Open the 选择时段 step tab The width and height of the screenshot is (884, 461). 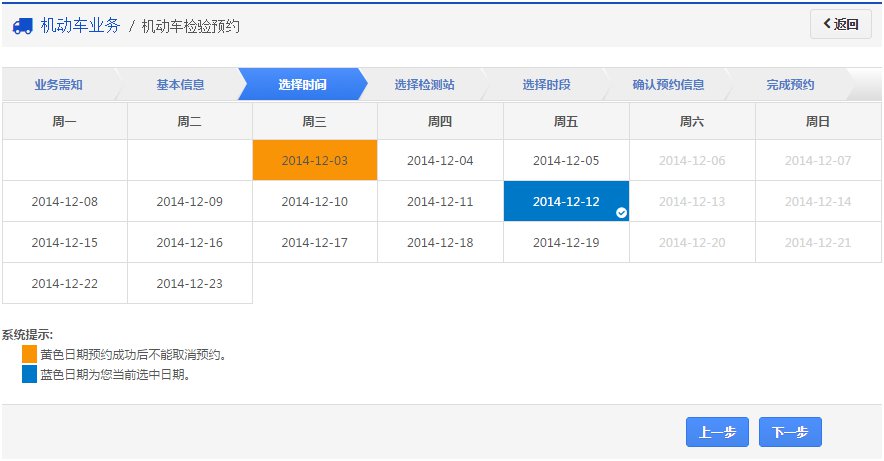pos(546,85)
